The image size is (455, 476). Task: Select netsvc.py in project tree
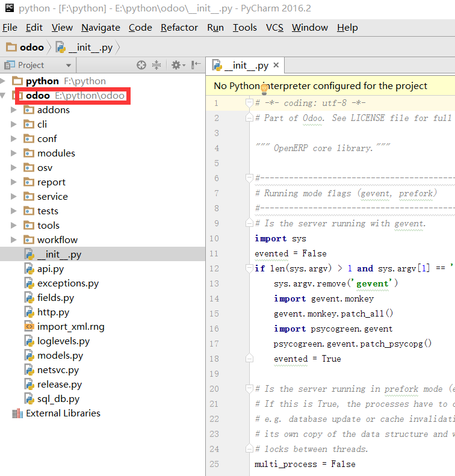pyautogui.click(x=58, y=370)
